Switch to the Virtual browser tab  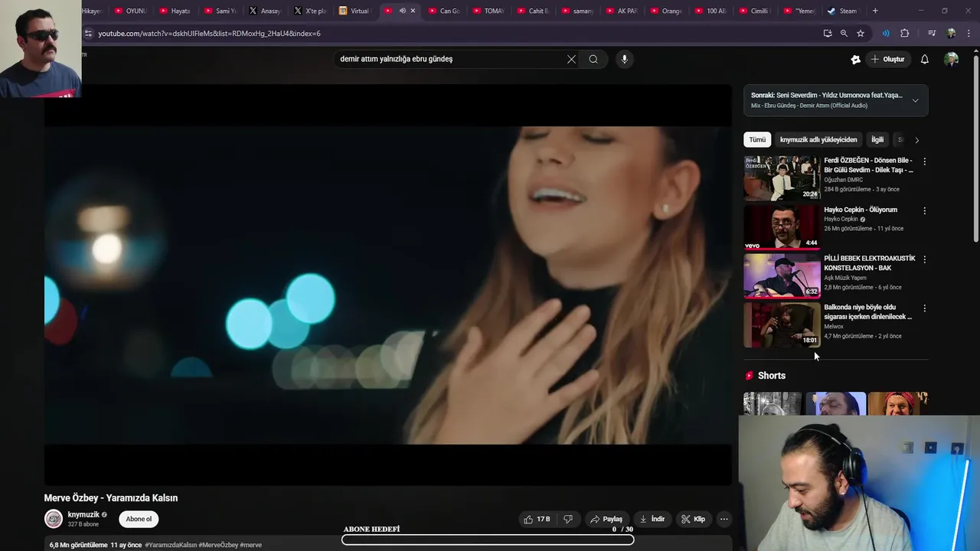353,11
